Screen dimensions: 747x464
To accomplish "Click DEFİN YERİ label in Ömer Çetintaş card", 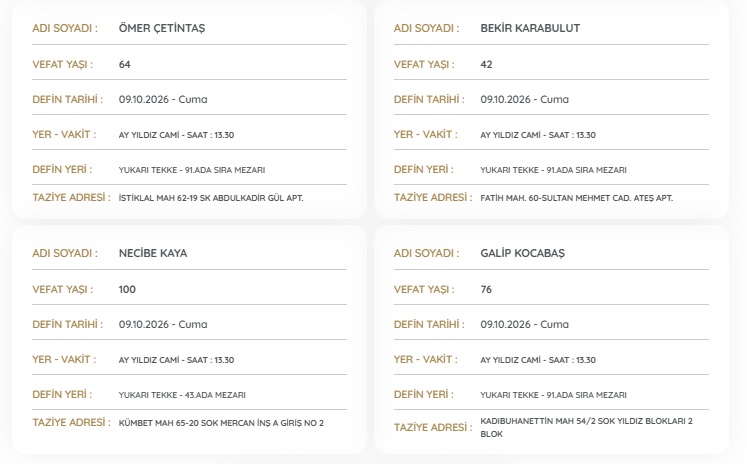I will coord(62,170).
